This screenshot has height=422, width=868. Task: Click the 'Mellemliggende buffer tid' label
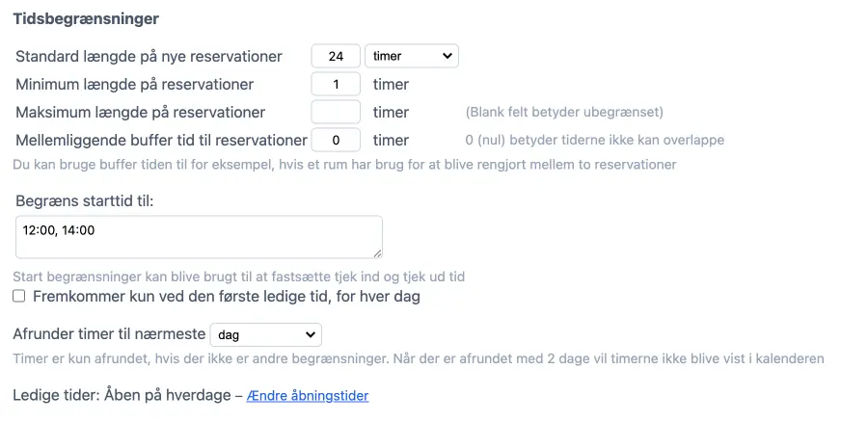click(x=161, y=140)
